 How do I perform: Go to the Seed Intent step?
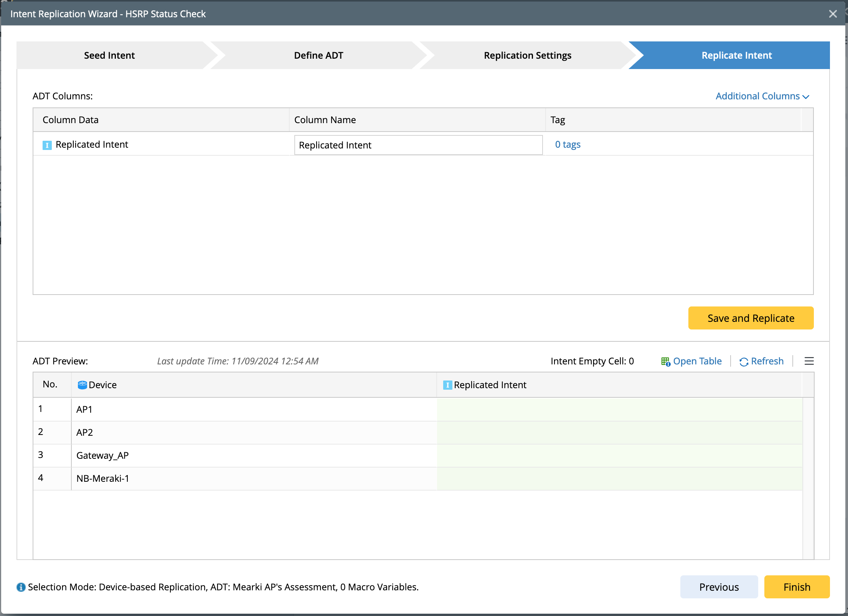tap(109, 55)
